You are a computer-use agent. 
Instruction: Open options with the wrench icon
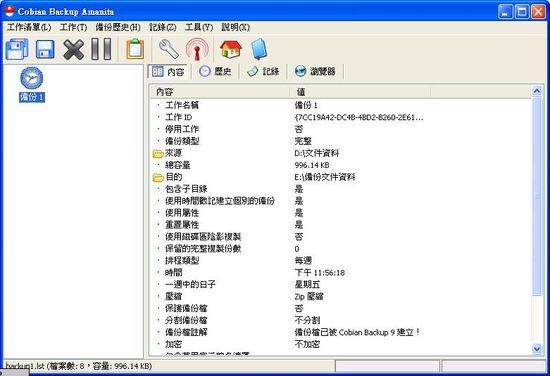pos(169,49)
